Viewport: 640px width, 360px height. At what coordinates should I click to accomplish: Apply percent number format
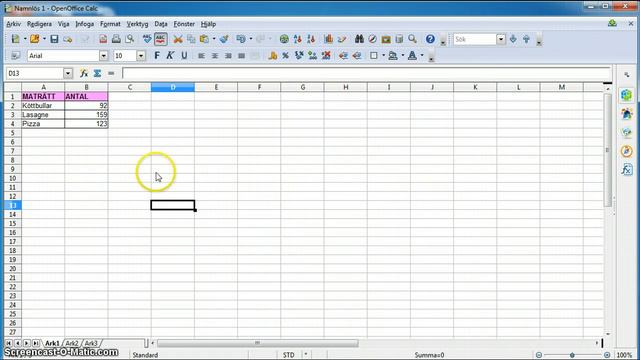[x=286, y=56]
